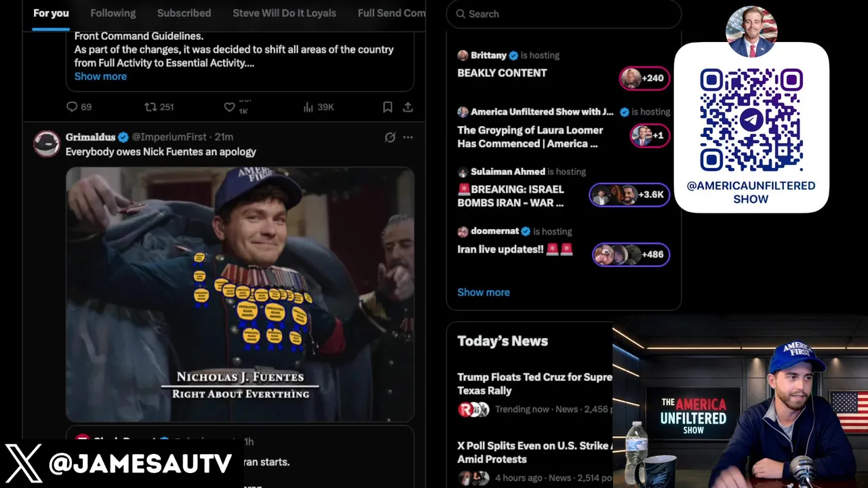Open view analytics icon showing 39K

tap(308, 107)
